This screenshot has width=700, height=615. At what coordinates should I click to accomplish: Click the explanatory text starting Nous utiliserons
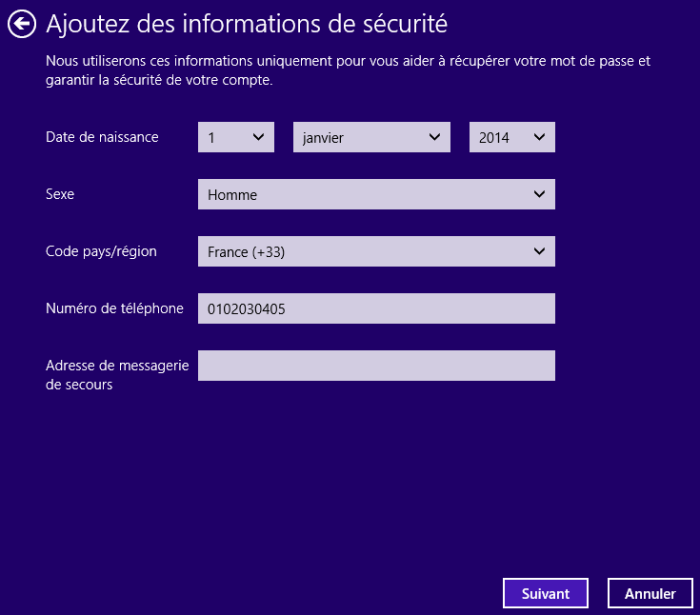click(348, 71)
